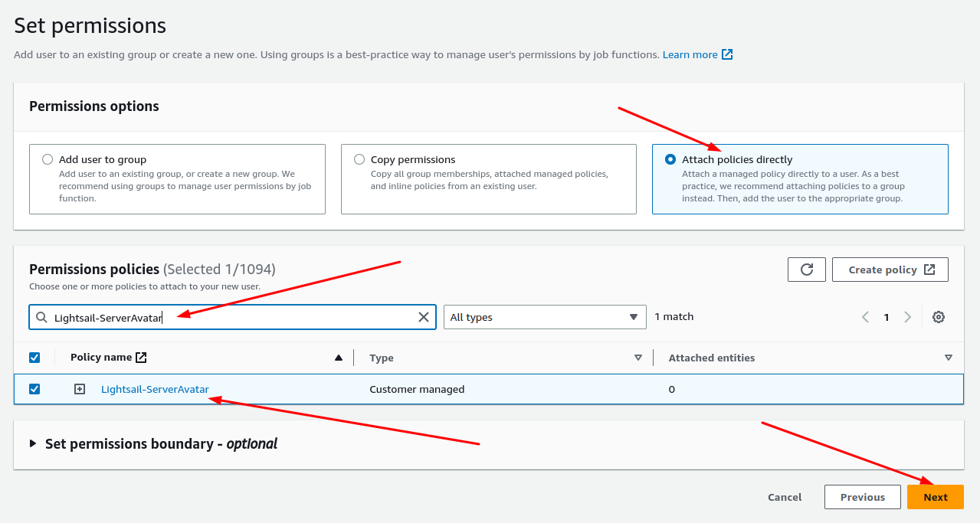Click the magnifier icon in the search box
980x523 pixels.
click(41, 317)
